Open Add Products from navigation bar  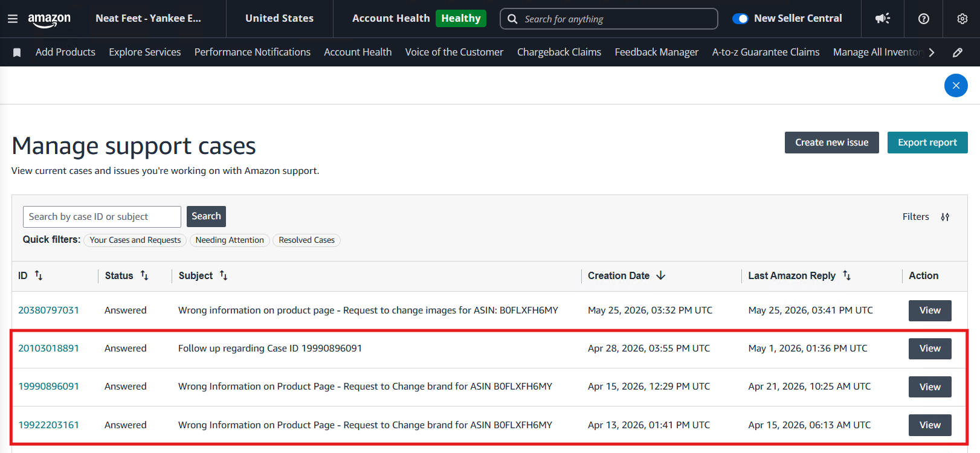tap(65, 52)
